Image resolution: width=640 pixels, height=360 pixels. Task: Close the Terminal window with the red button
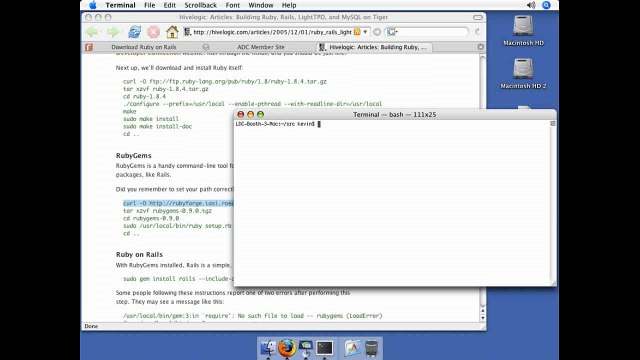coord(240,115)
